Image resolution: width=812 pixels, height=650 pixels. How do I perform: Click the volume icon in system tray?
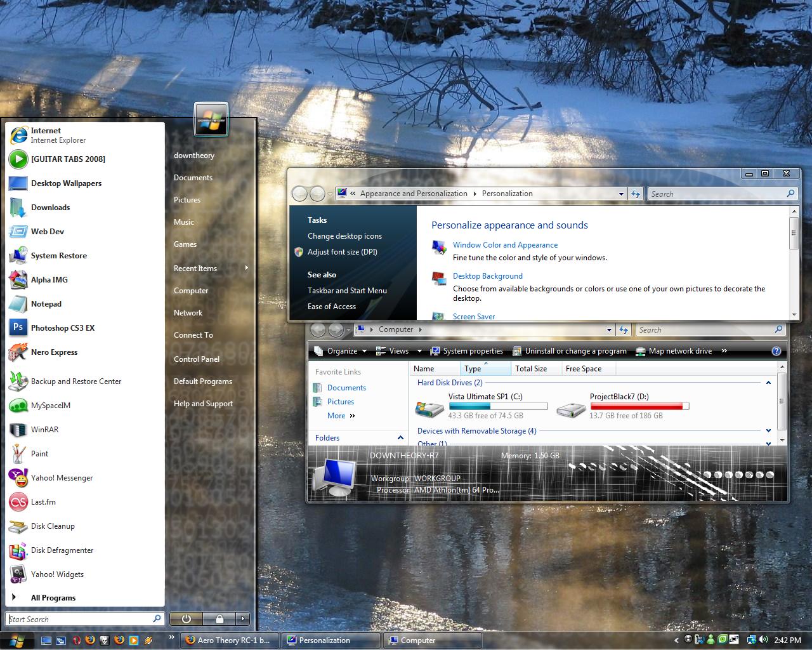763,640
